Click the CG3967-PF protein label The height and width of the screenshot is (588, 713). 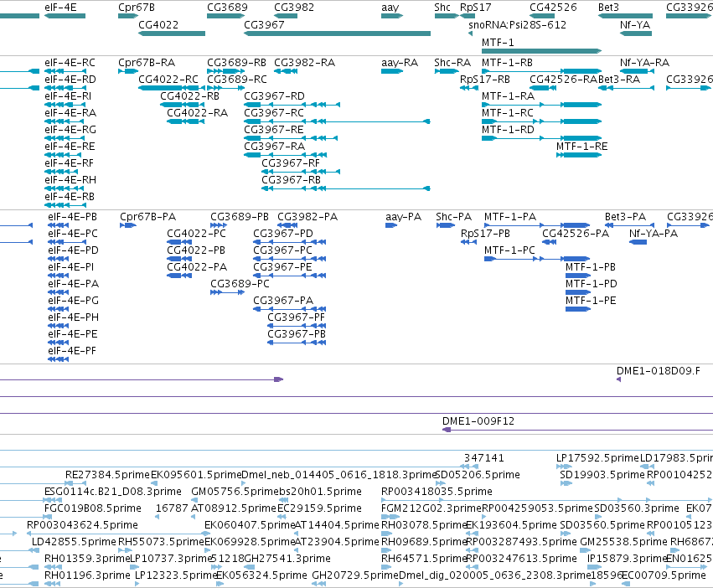pos(297,317)
